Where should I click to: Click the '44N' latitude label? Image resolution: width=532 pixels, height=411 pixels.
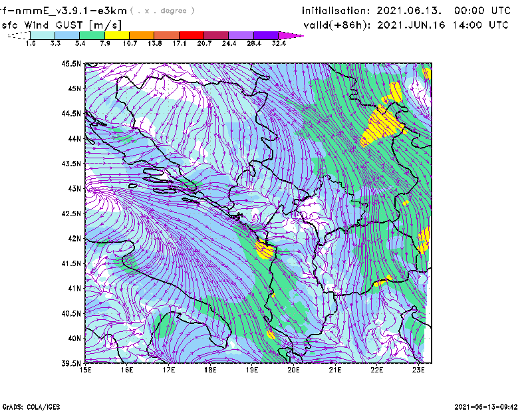[x=74, y=138]
